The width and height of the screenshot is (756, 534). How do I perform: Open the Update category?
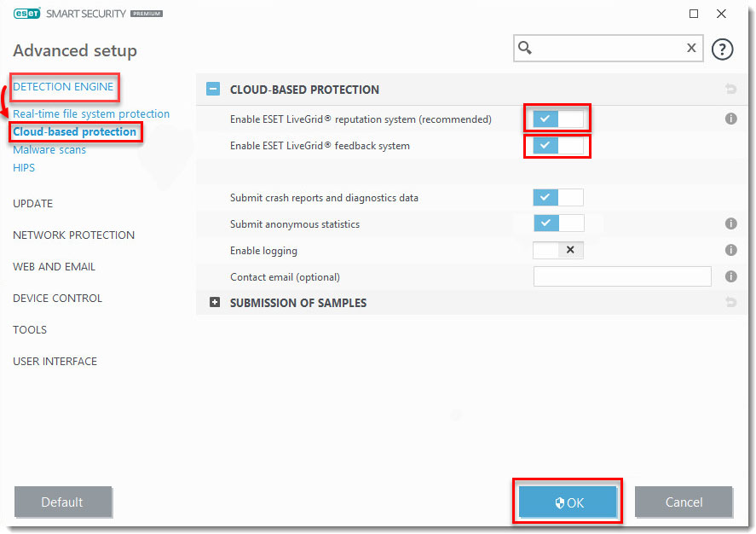coord(32,204)
